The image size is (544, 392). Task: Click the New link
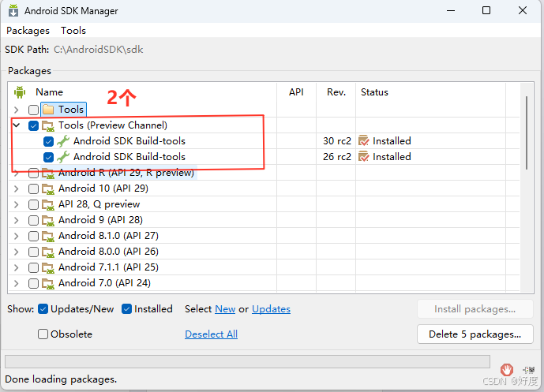click(x=225, y=309)
